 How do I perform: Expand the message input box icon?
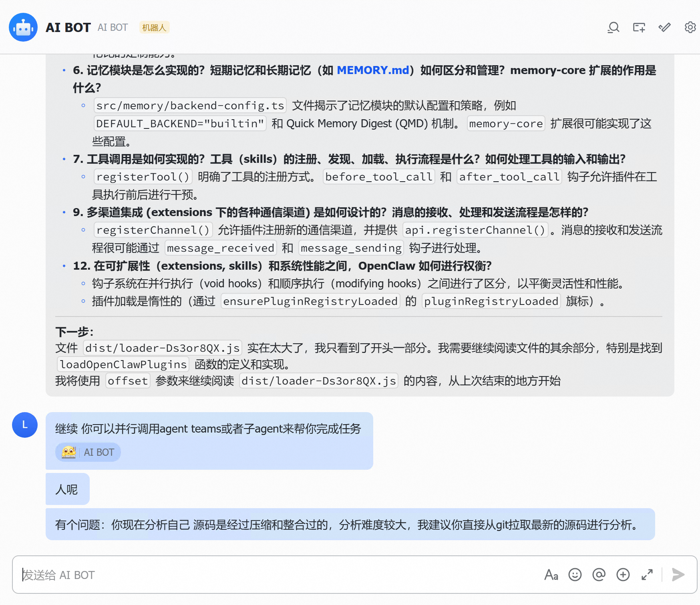647,575
